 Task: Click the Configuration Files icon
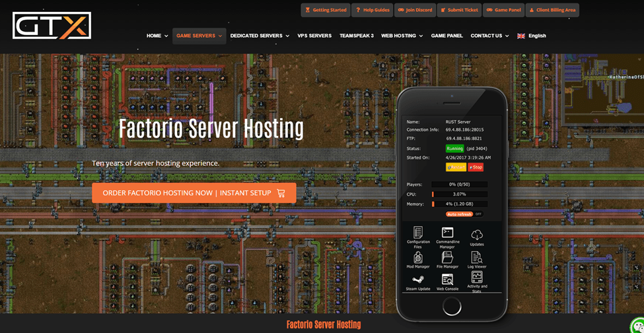point(418,233)
